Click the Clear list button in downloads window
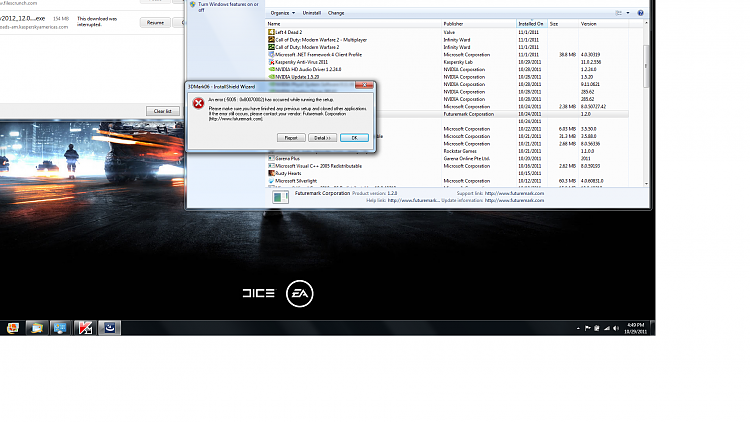Screen dimensions: 750x422 [163, 111]
